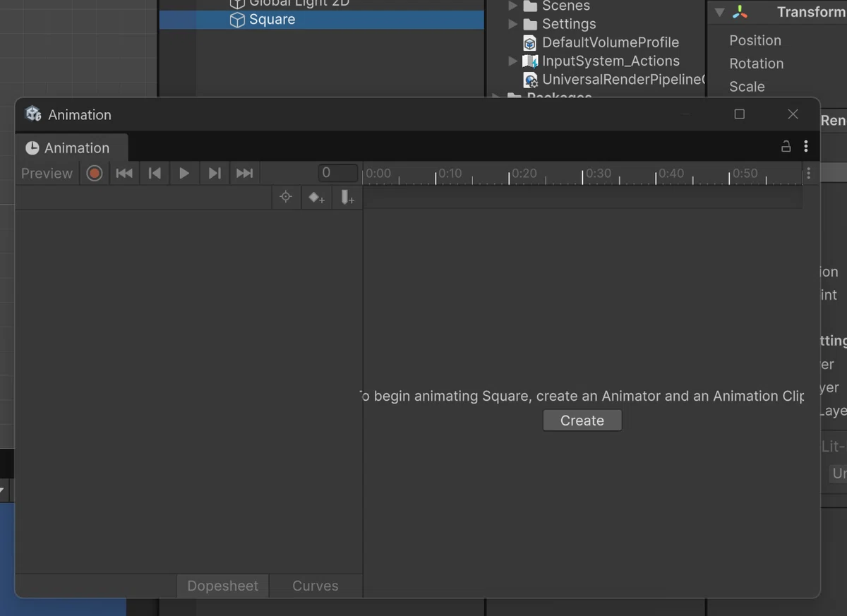Click the Unity icon in Animation title bar
This screenshot has width=847, height=616.
[x=33, y=114]
